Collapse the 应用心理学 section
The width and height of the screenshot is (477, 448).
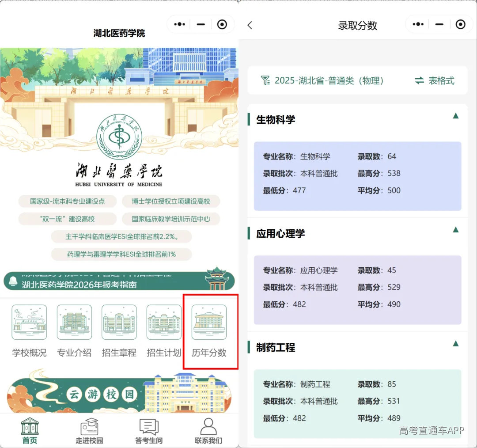[456, 229]
